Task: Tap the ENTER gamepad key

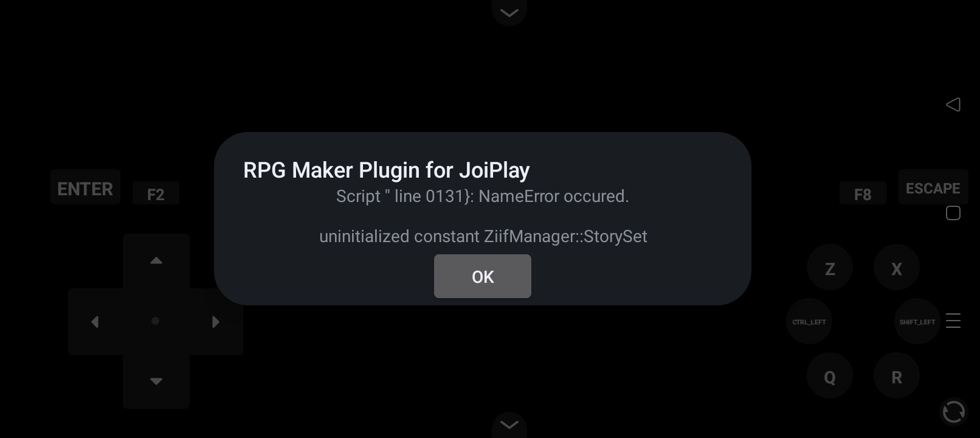Action: coord(85,188)
